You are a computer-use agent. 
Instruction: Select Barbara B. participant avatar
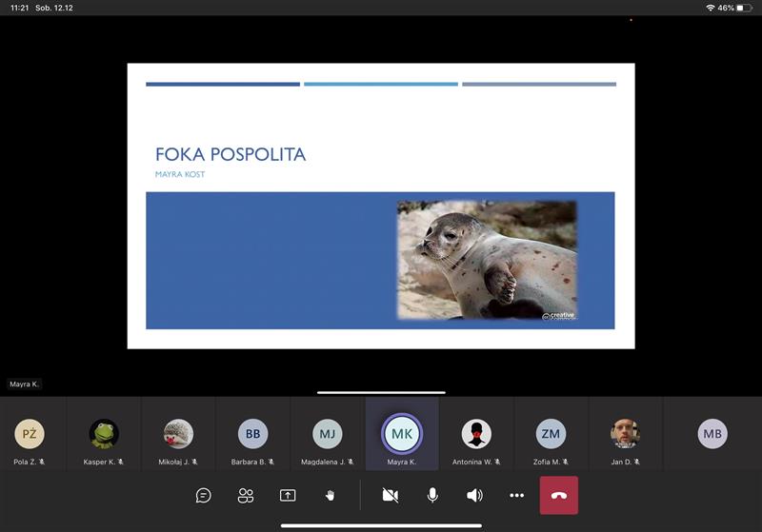(252, 434)
